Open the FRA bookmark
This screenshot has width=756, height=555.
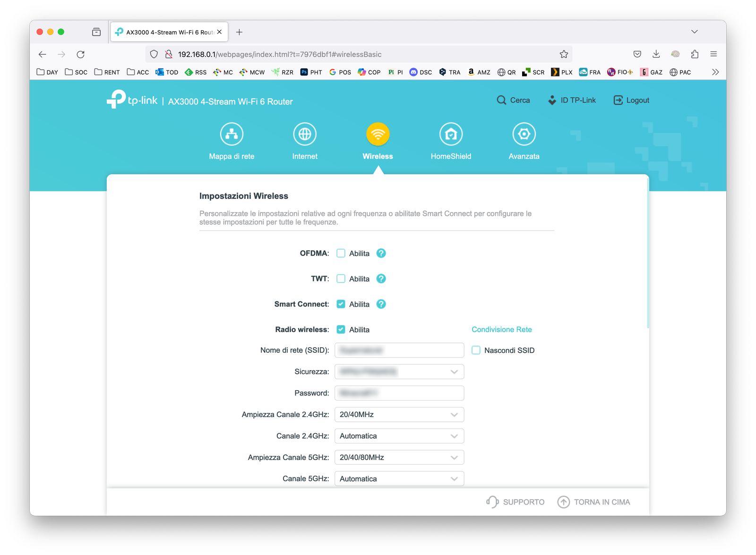(x=590, y=72)
